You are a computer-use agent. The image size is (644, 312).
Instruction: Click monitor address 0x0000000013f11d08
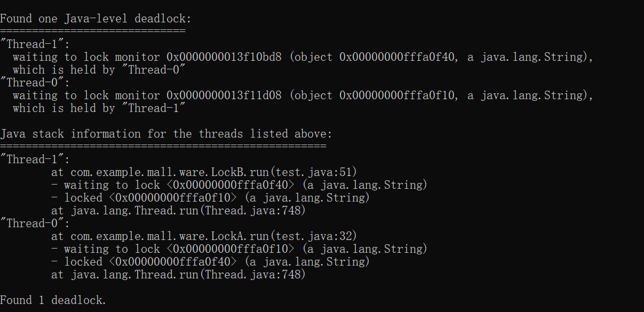tap(224, 95)
